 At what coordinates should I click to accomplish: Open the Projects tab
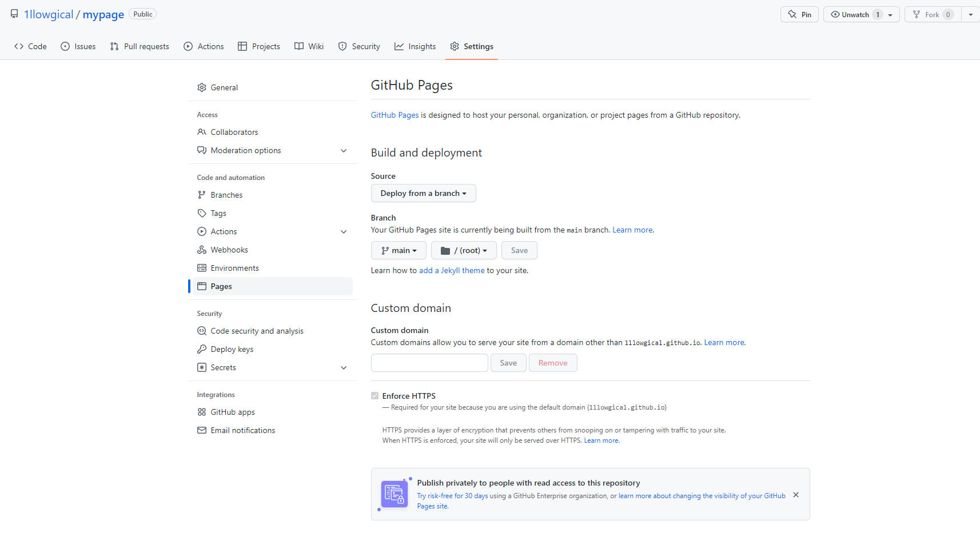click(259, 46)
